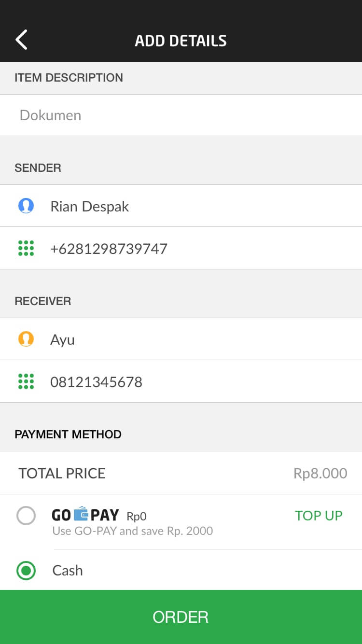Tap the back arrow icon
The width and height of the screenshot is (362, 644).
pos(21,40)
